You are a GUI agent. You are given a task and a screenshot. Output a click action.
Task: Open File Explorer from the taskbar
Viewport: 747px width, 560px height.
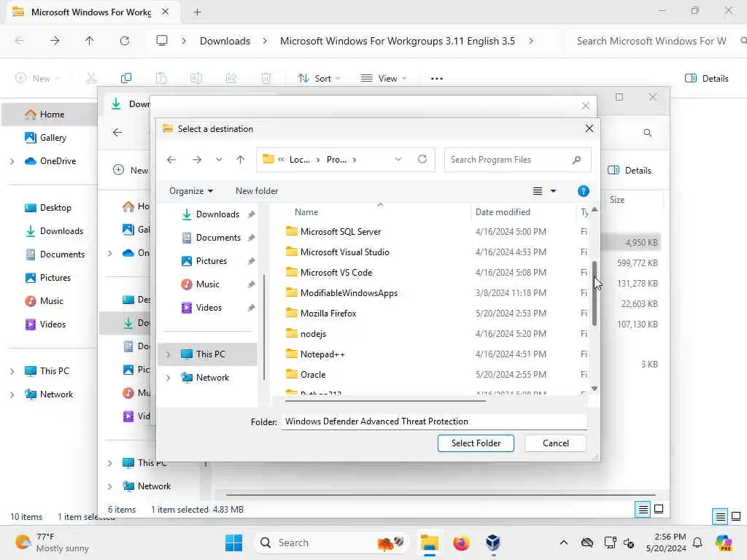tap(429, 542)
